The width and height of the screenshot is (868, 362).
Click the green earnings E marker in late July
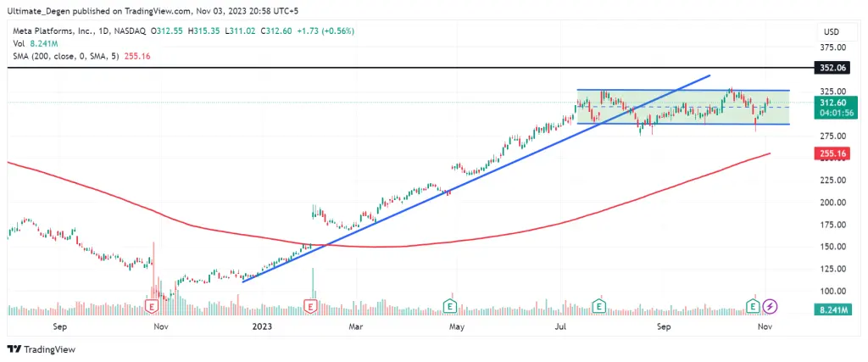(598, 305)
